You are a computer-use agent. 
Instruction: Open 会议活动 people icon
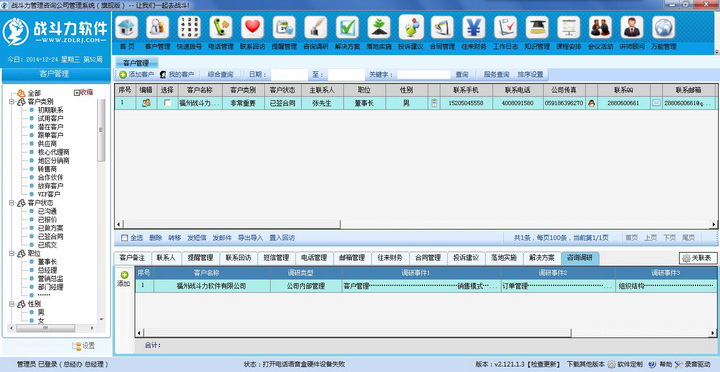pyautogui.click(x=600, y=28)
